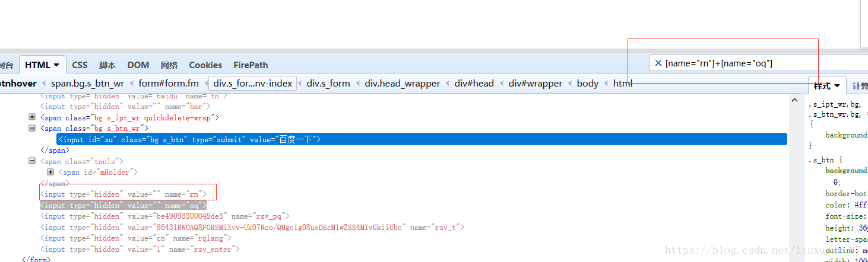Select div.s_for...nv-index breadcrumb item

[254, 84]
